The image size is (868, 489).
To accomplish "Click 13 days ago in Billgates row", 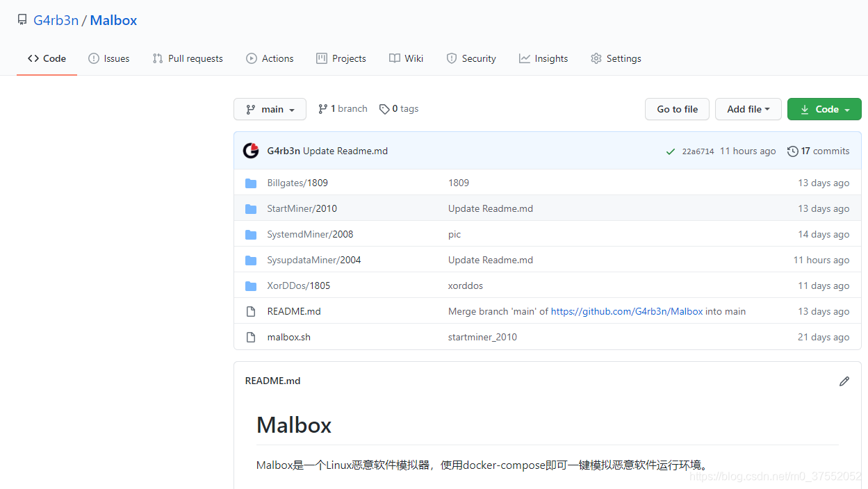I will (824, 183).
